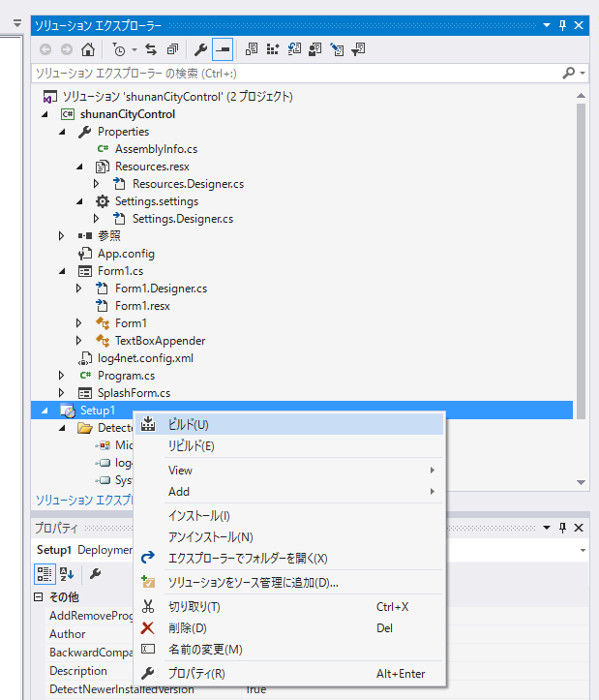The width and height of the screenshot is (599, 700).
Task: Open the File System Editor icon
Action: [x=252, y=49]
